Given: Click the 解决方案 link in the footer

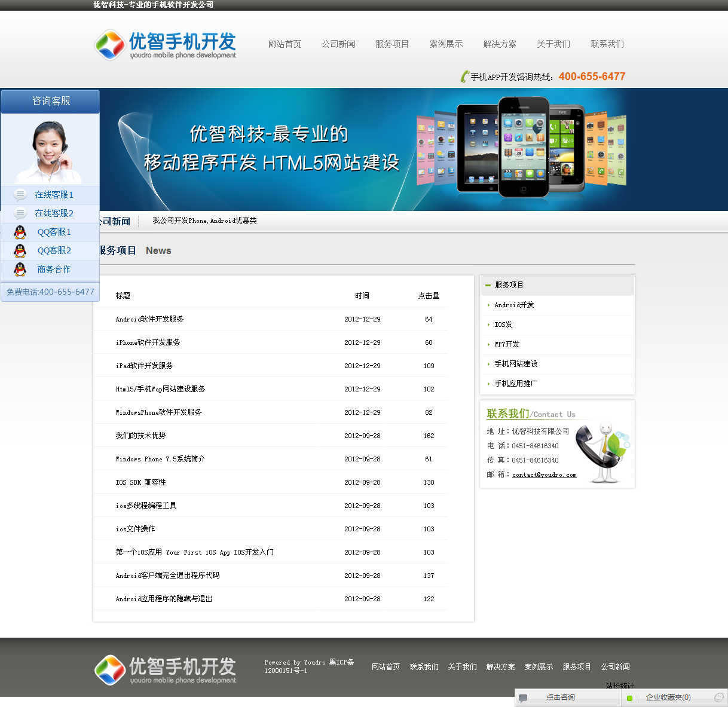Looking at the screenshot, I should tap(500, 667).
